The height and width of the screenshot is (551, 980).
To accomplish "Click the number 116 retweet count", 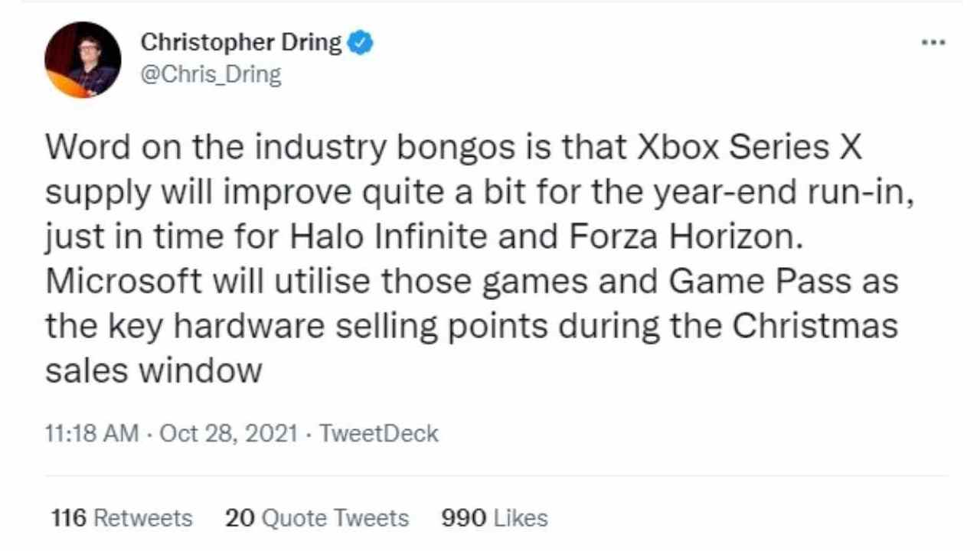I will 69,518.
